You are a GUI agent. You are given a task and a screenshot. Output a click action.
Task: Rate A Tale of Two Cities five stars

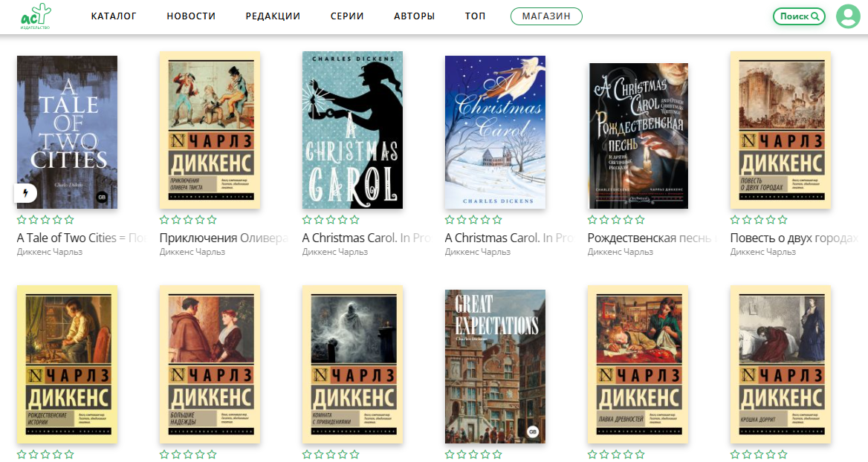point(69,220)
